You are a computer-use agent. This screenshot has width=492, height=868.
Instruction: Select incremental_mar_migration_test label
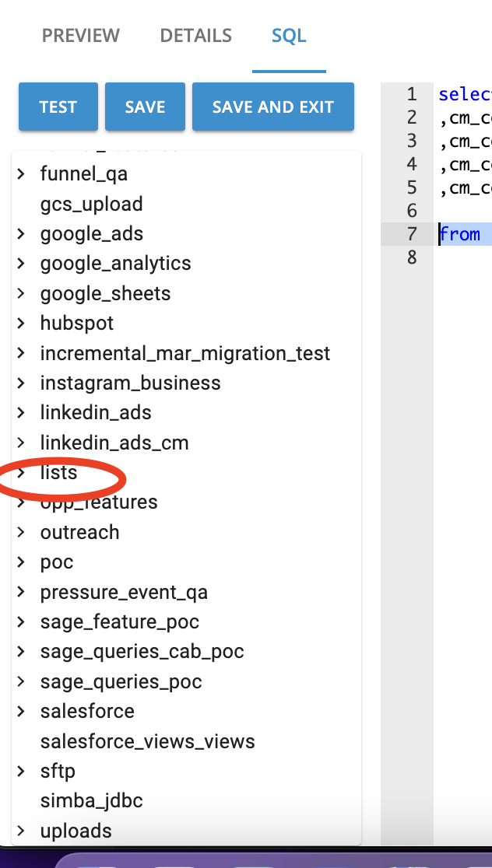[185, 353]
